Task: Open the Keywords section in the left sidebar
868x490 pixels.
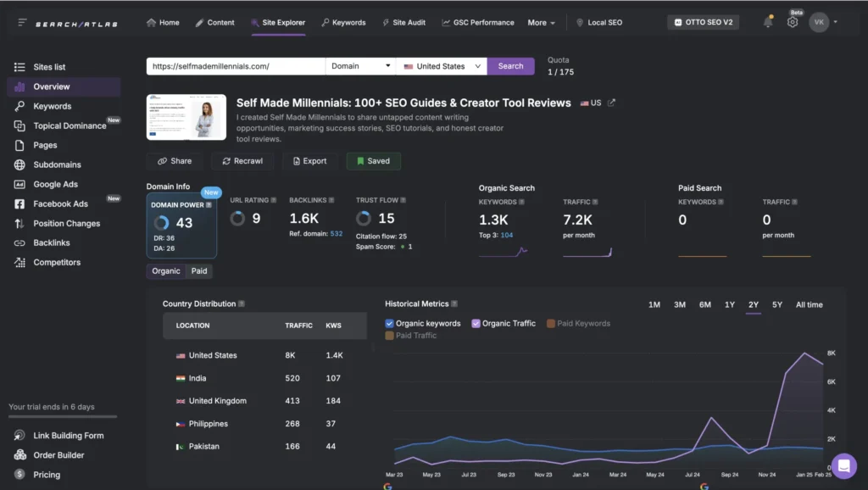Action: coord(53,105)
